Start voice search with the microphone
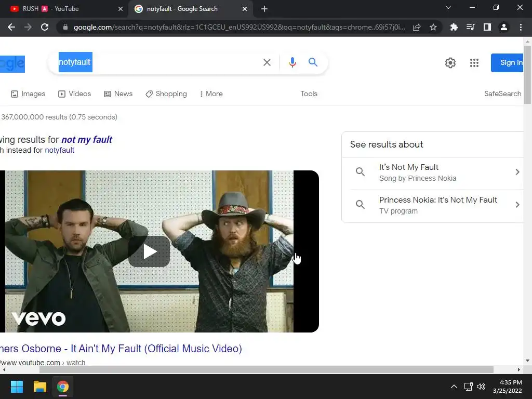This screenshot has height=399, width=532. click(292, 62)
